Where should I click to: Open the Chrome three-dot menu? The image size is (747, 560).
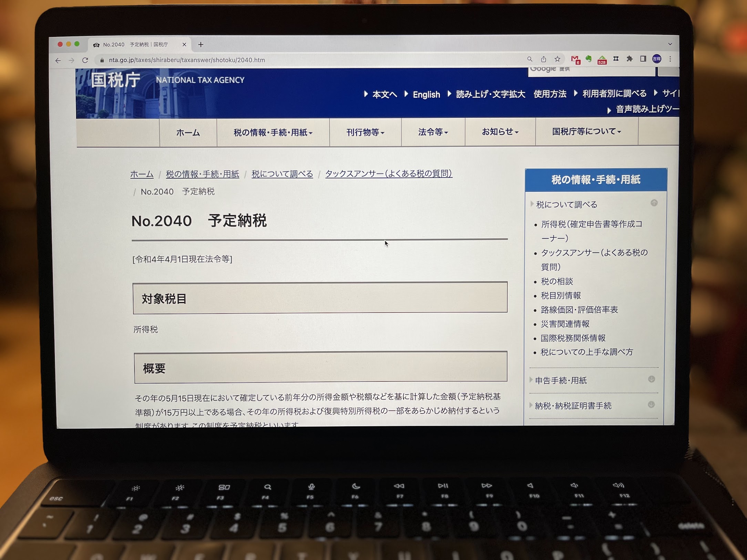670,59
